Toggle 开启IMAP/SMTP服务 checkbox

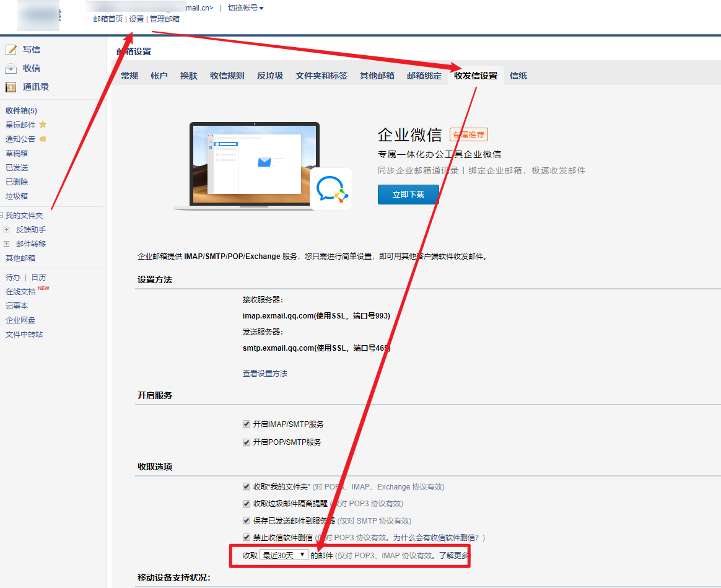click(x=247, y=424)
